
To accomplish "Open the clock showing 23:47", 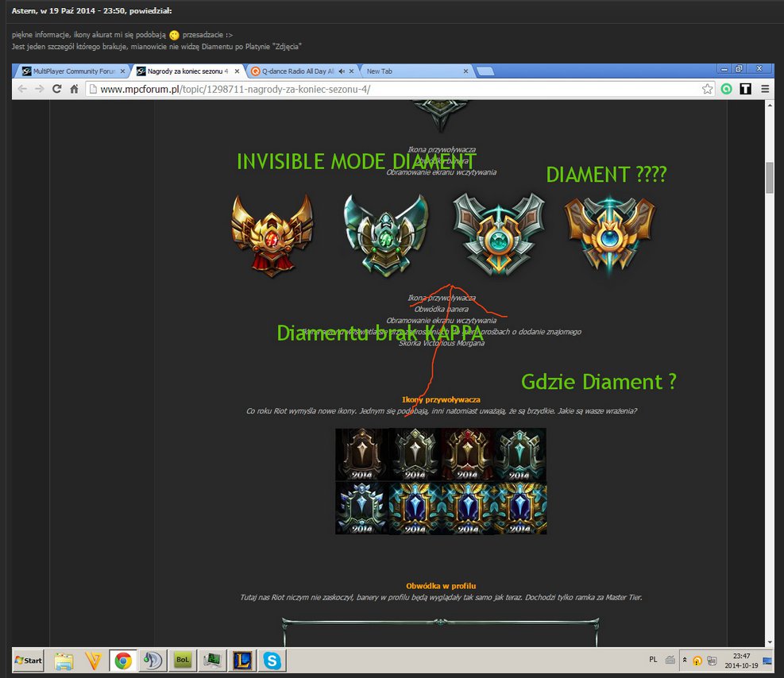I will coord(741,661).
